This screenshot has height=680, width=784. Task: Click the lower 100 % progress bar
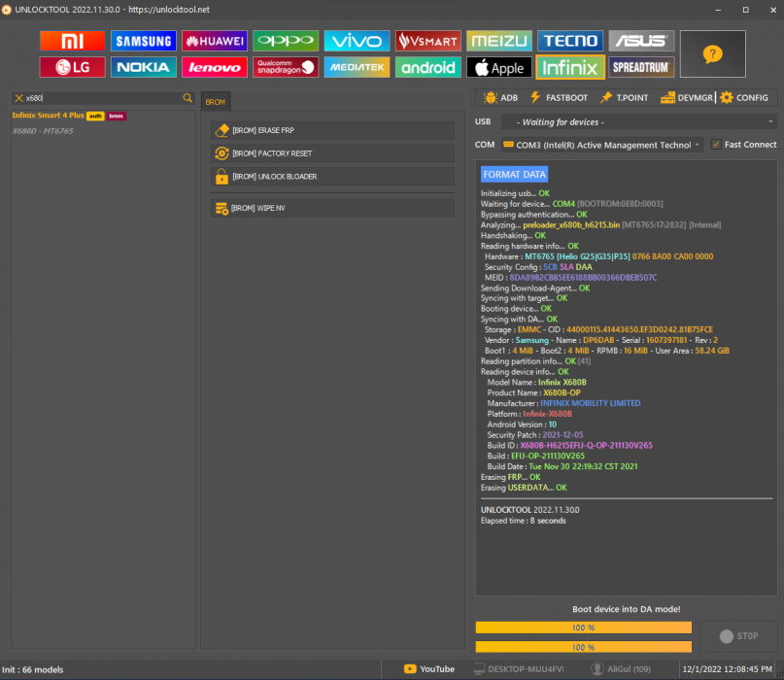[x=584, y=647]
